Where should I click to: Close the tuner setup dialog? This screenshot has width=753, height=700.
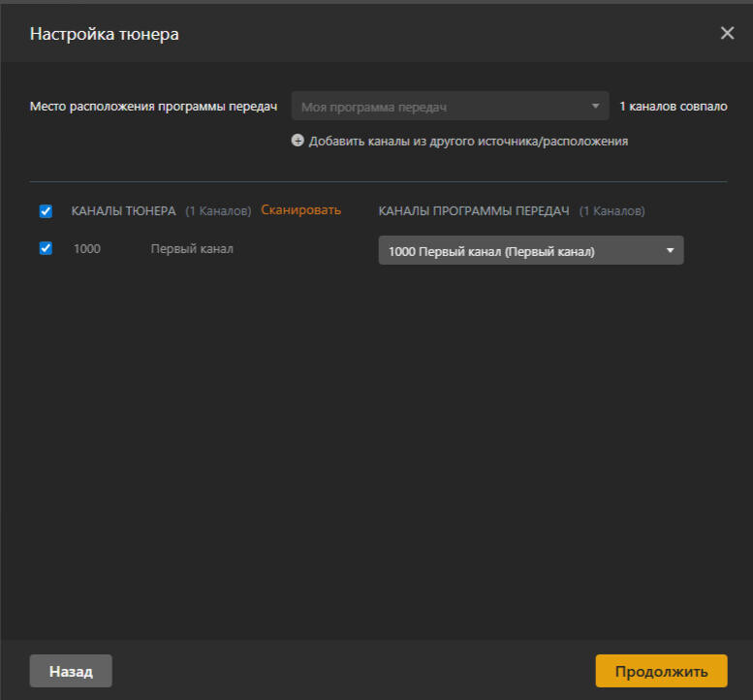click(727, 34)
